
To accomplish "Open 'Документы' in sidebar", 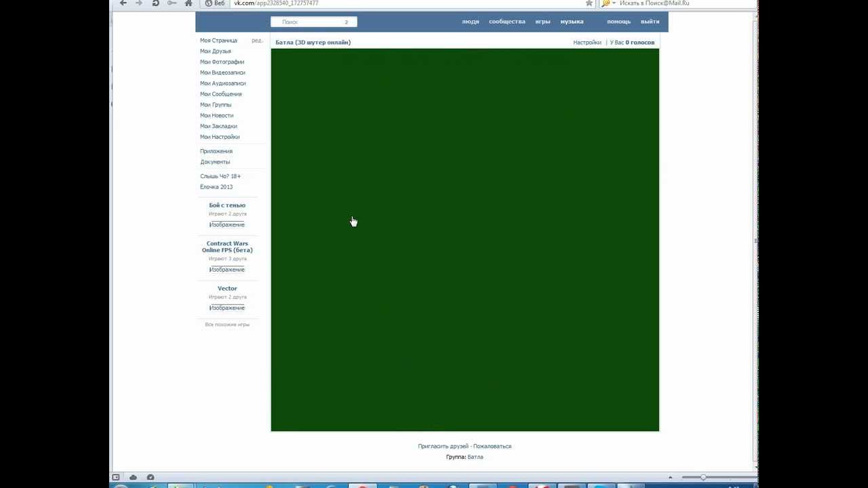I will (x=215, y=162).
